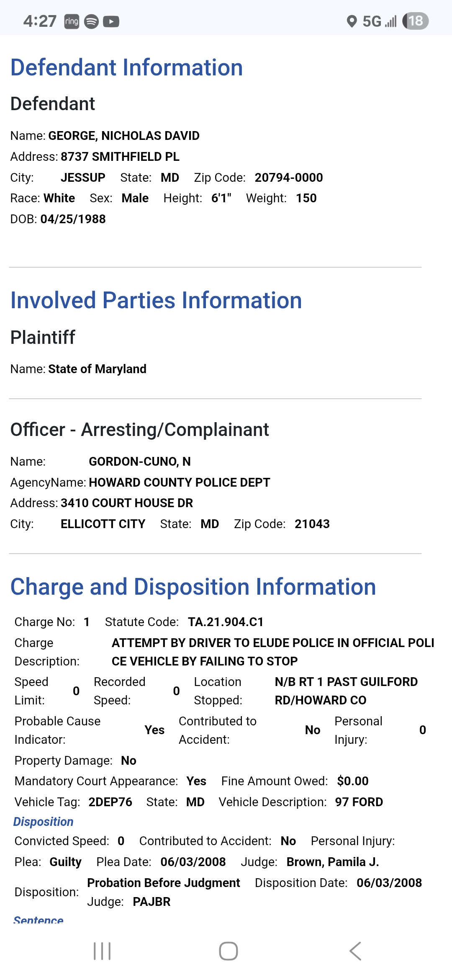
Task: Tap the defendant name GEORGE, NICHOLAS DAVID
Action: click(124, 136)
